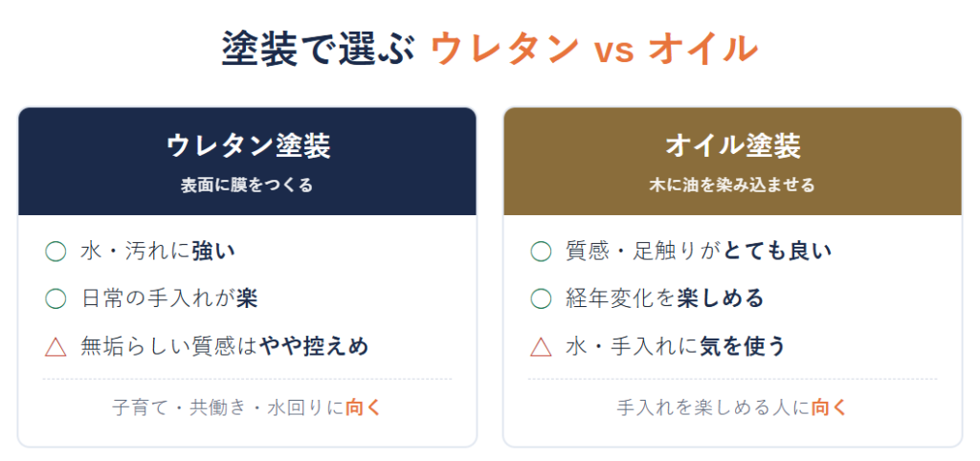Click the circle icon beside 日常の手入れが楽
Viewport: 980px width, 461px height.
(x=56, y=298)
